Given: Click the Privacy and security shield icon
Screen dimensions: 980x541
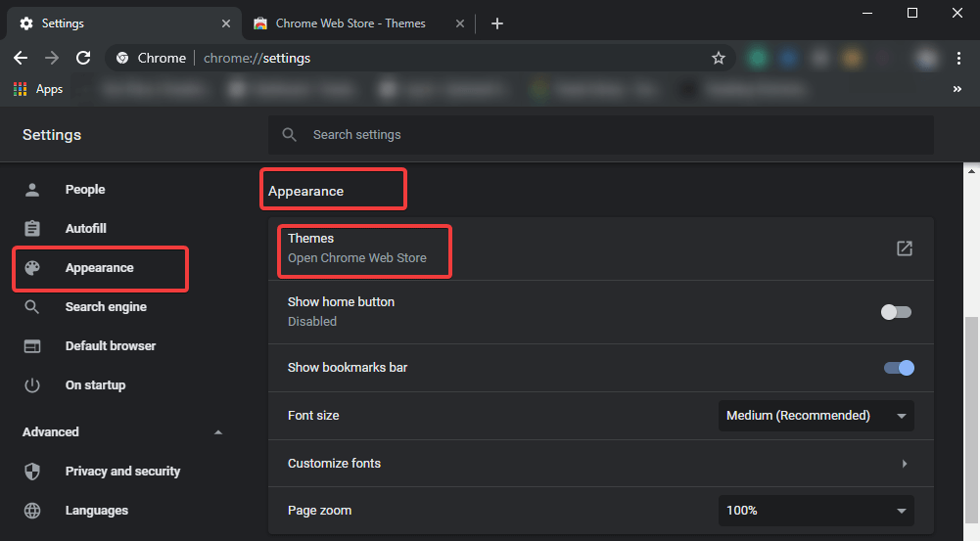Looking at the screenshot, I should coord(32,472).
